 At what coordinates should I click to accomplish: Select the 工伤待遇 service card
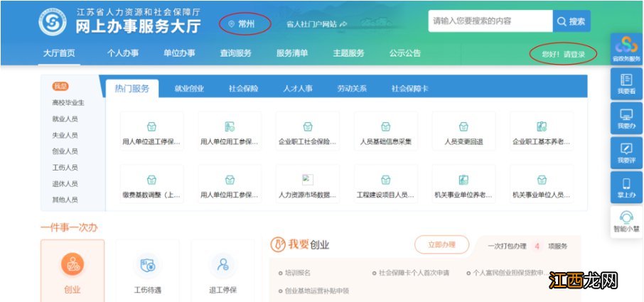[147, 271]
